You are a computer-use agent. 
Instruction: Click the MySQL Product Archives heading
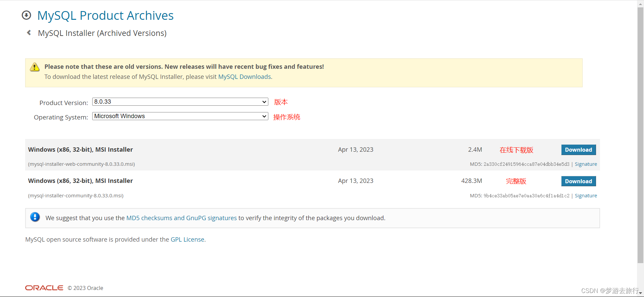pyautogui.click(x=105, y=16)
